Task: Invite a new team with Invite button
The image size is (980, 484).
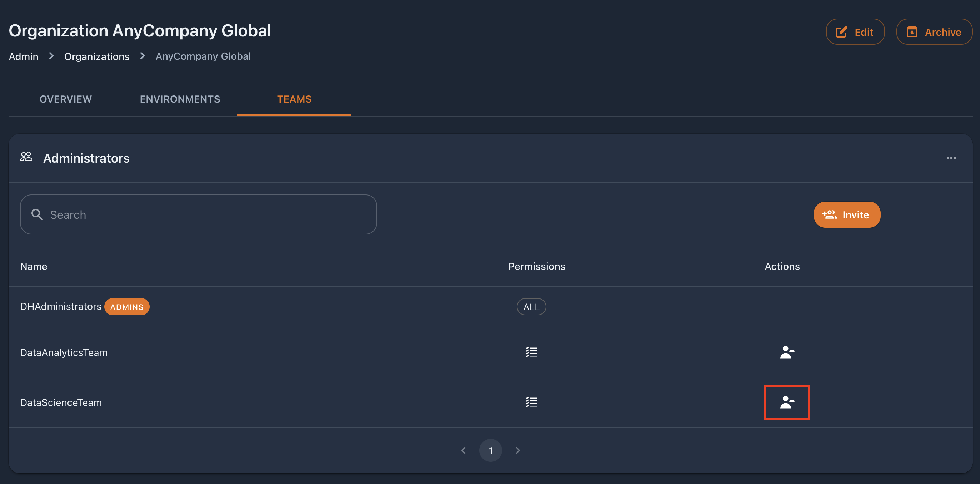Action: 847,214
